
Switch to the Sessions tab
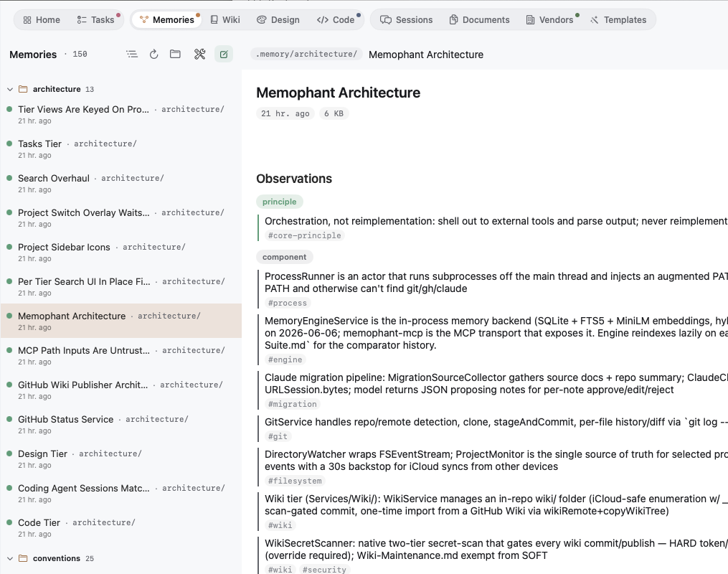(x=406, y=20)
